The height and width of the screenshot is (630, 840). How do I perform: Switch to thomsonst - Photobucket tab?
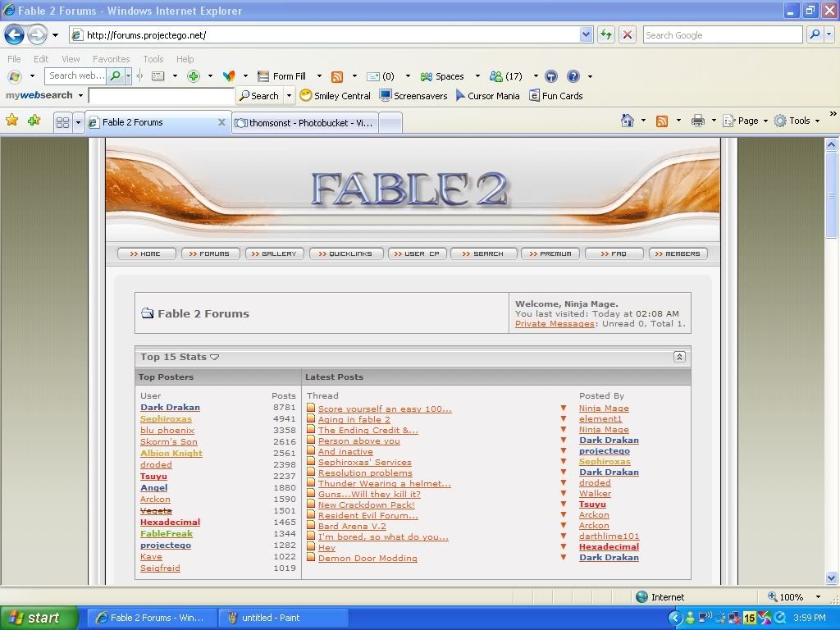click(305, 123)
